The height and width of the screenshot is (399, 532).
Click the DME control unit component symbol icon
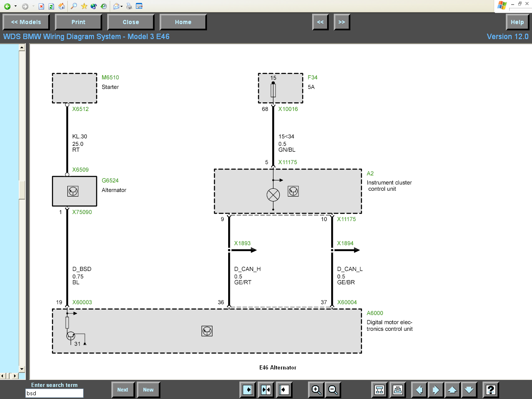(x=207, y=331)
